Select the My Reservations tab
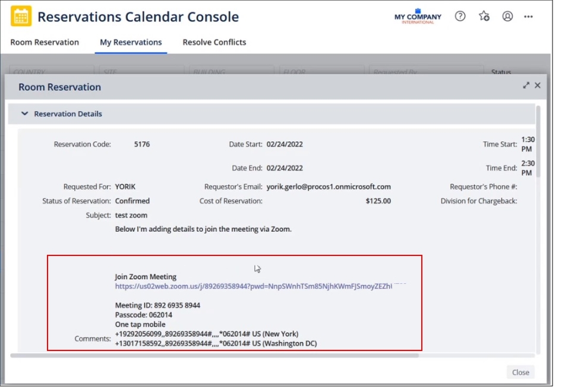This screenshot has height=392, width=565. tap(131, 42)
